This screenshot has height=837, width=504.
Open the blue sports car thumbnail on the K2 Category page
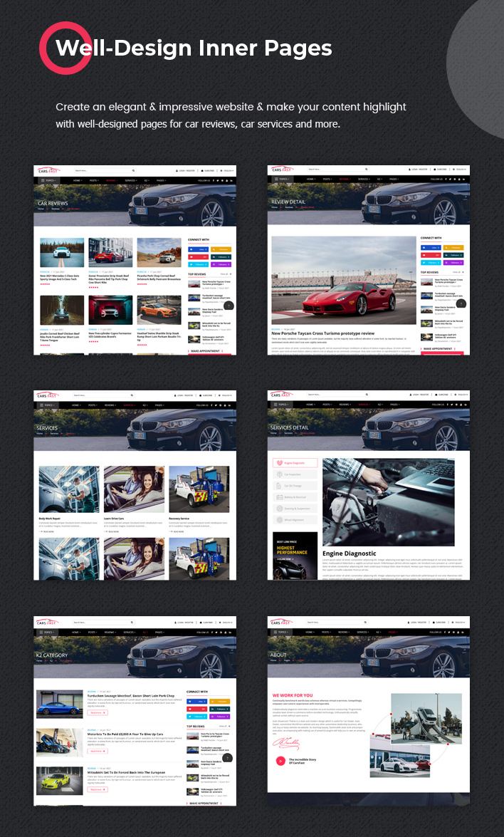click(x=60, y=704)
